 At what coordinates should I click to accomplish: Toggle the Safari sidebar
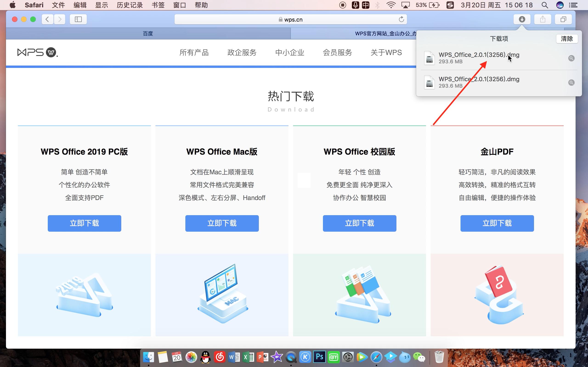point(78,19)
